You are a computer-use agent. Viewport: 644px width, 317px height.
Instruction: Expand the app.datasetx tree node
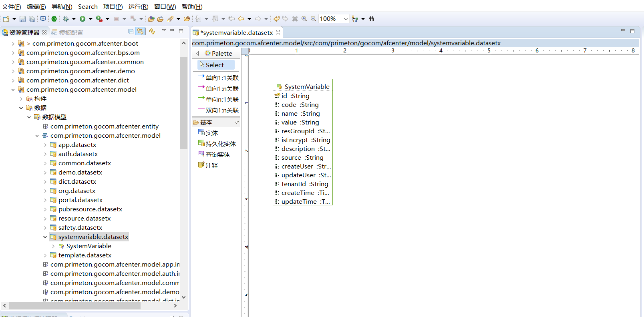tap(45, 145)
